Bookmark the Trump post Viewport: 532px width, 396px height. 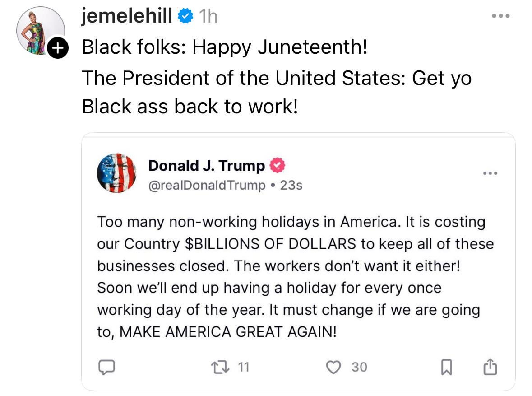coord(446,368)
